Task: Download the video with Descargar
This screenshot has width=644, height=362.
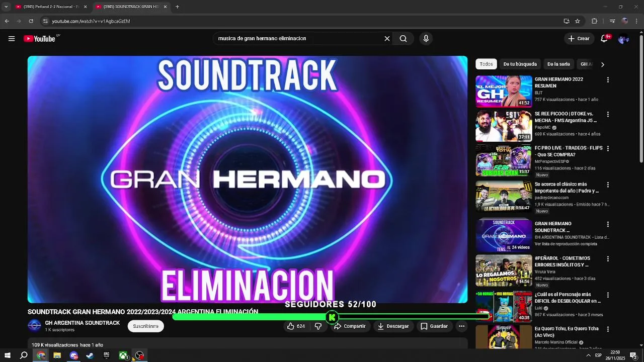Action: click(393, 326)
